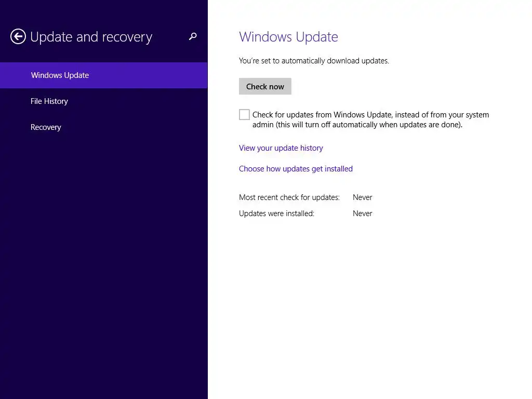The height and width of the screenshot is (399, 532).
Task: Click the Updates were installed label
Action: (276, 214)
